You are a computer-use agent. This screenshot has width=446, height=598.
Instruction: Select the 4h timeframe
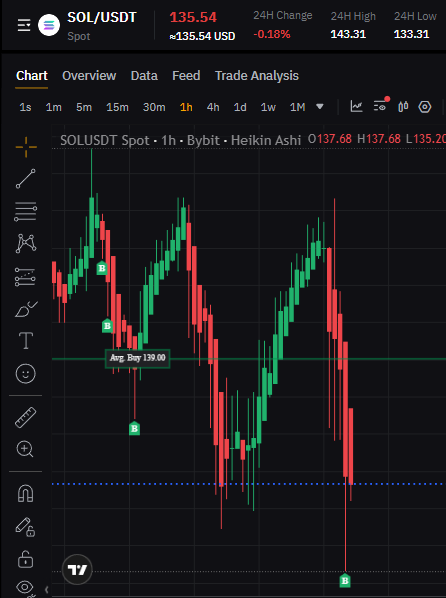pyautogui.click(x=213, y=107)
